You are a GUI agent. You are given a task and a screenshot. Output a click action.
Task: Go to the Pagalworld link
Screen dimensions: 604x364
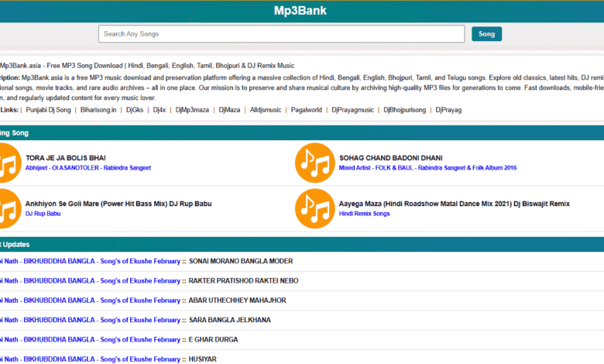point(306,110)
